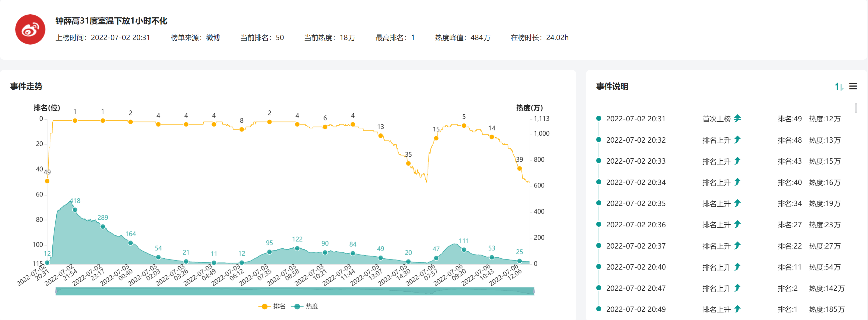Click rank-up arrow for 2022-07-02 20:32
This screenshot has width=868, height=320.
tap(737, 140)
